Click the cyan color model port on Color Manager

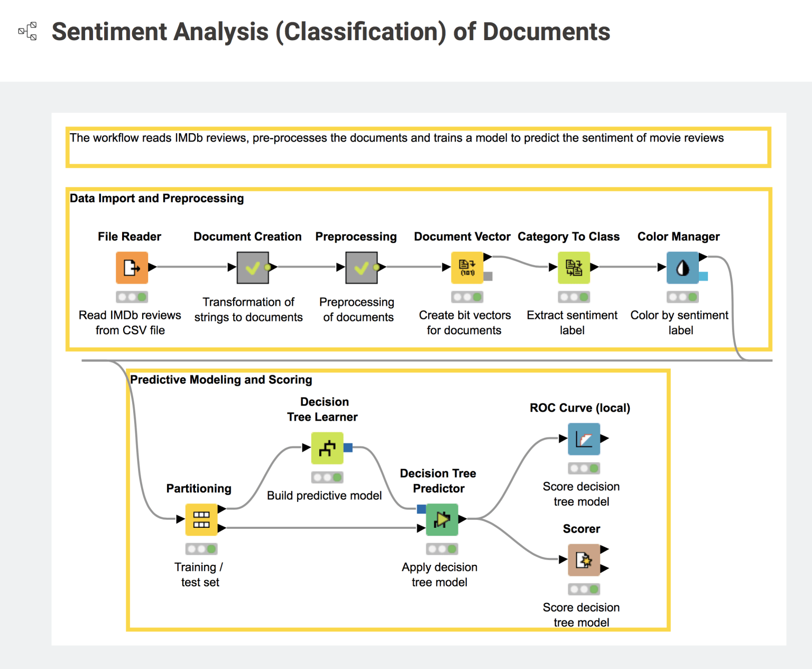tap(703, 276)
